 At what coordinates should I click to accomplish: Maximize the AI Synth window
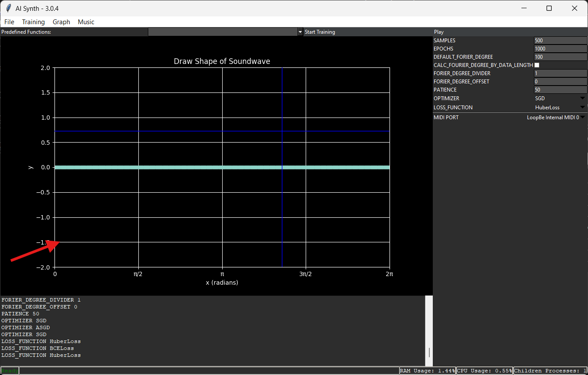549,8
